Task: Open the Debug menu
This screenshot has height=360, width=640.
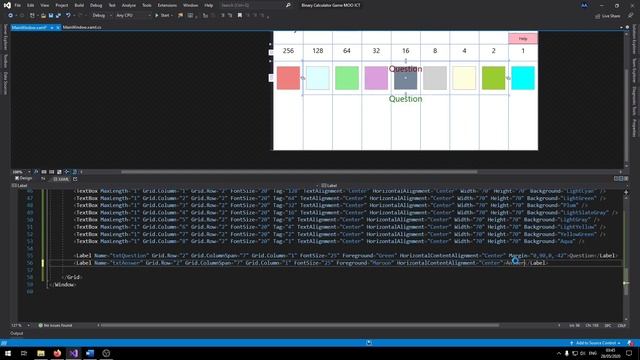Action: (96, 5)
